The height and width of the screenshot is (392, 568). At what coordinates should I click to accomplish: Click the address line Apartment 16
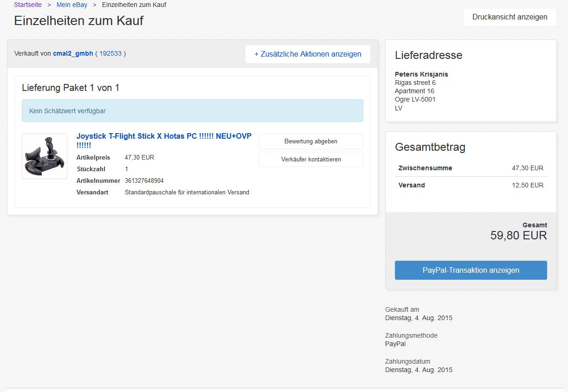click(414, 91)
